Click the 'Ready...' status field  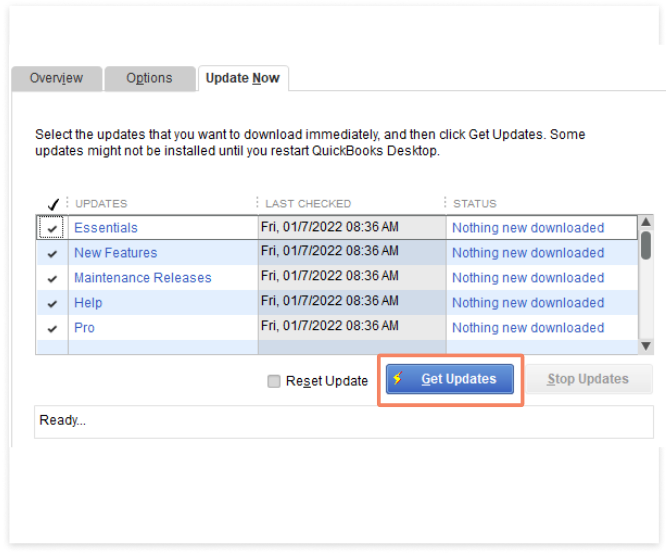pyautogui.click(x=344, y=422)
